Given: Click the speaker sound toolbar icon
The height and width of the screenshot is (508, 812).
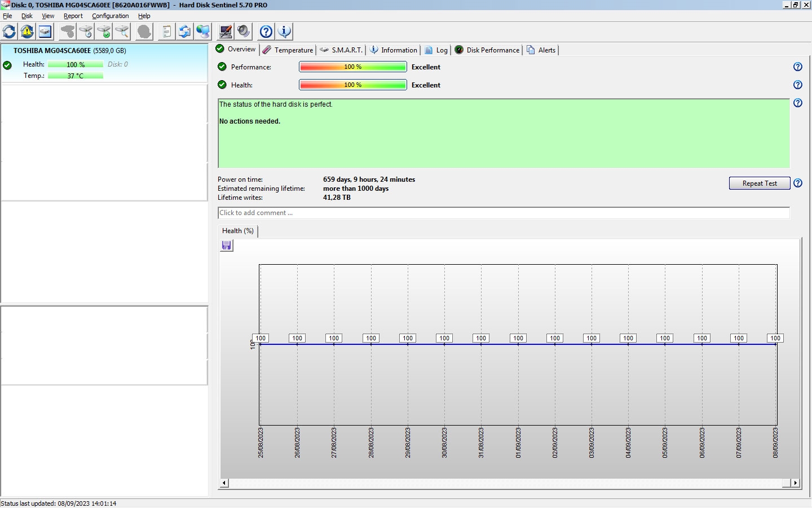Looking at the screenshot, I should pyautogui.click(x=244, y=32).
